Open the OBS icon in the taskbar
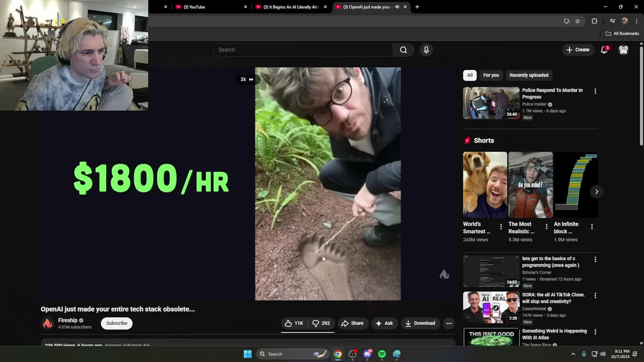The height and width of the screenshot is (362, 644). point(352,354)
